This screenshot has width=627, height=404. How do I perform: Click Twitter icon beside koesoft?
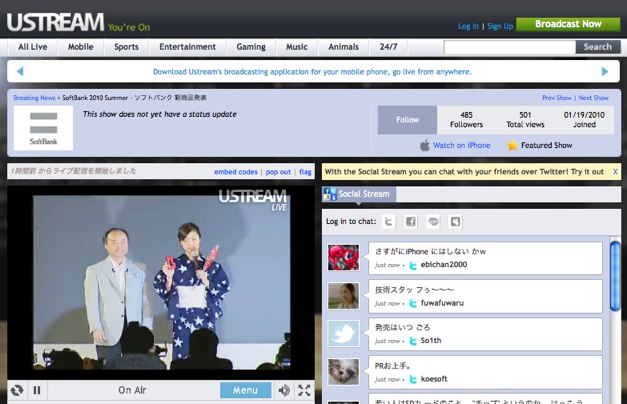(x=413, y=380)
